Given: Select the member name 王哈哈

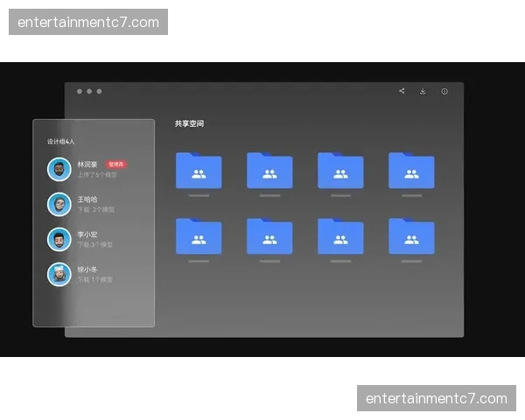Looking at the screenshot, I should (x=87, y=199).
